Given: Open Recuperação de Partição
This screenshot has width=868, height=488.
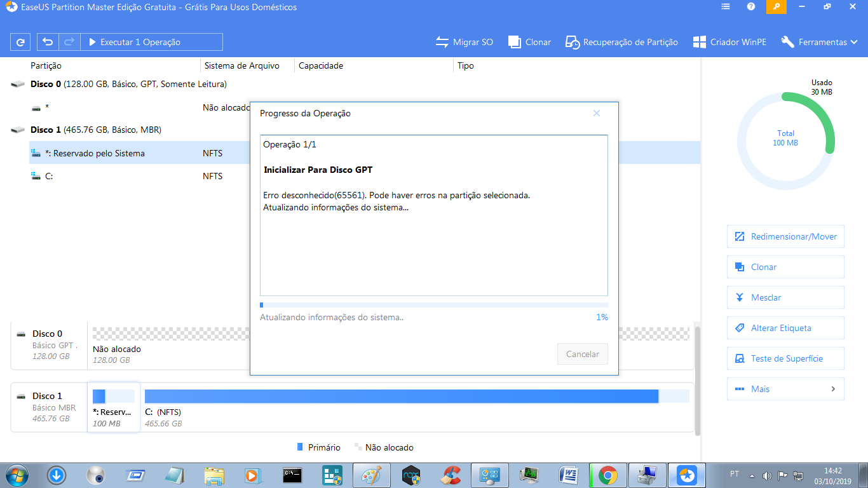Looking at the screenshot, I should [621, 42].
